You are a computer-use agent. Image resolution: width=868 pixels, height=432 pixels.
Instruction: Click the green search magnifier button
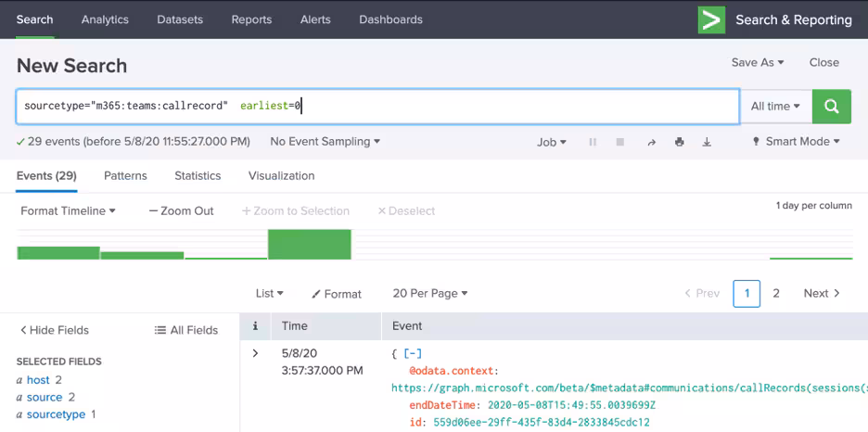831,107
